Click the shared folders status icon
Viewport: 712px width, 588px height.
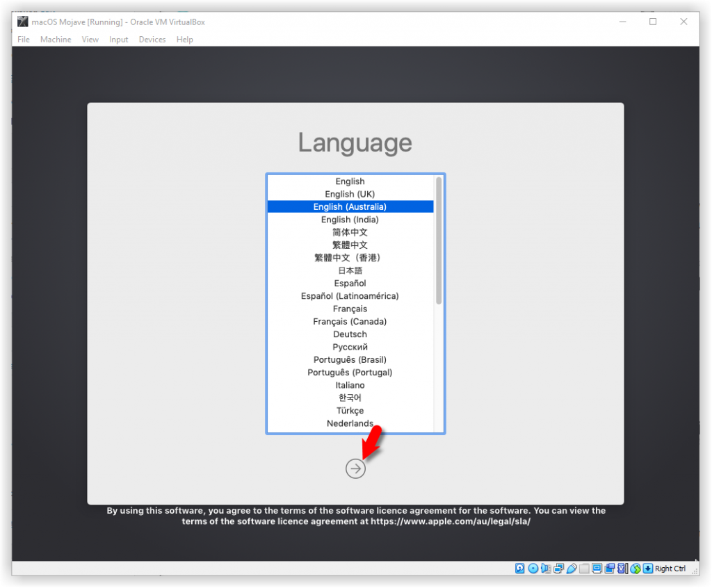click(584, 569)
